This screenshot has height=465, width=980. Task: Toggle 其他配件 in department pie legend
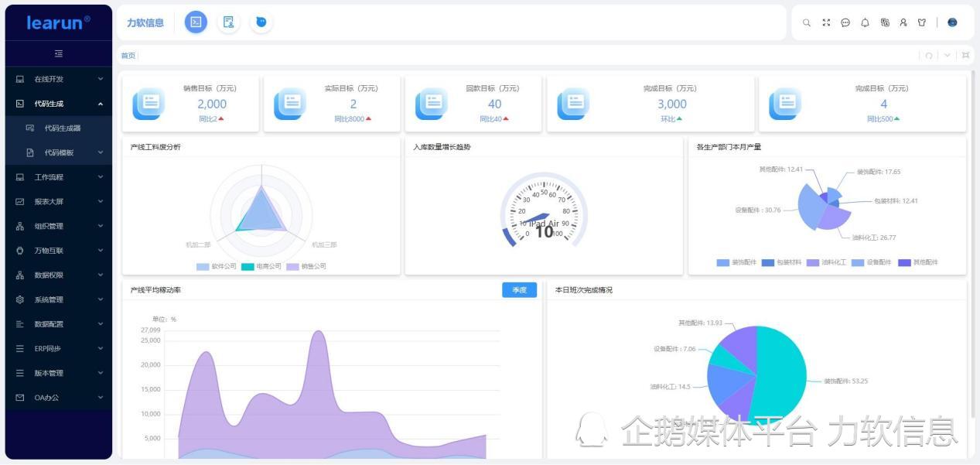click(917, 262)
